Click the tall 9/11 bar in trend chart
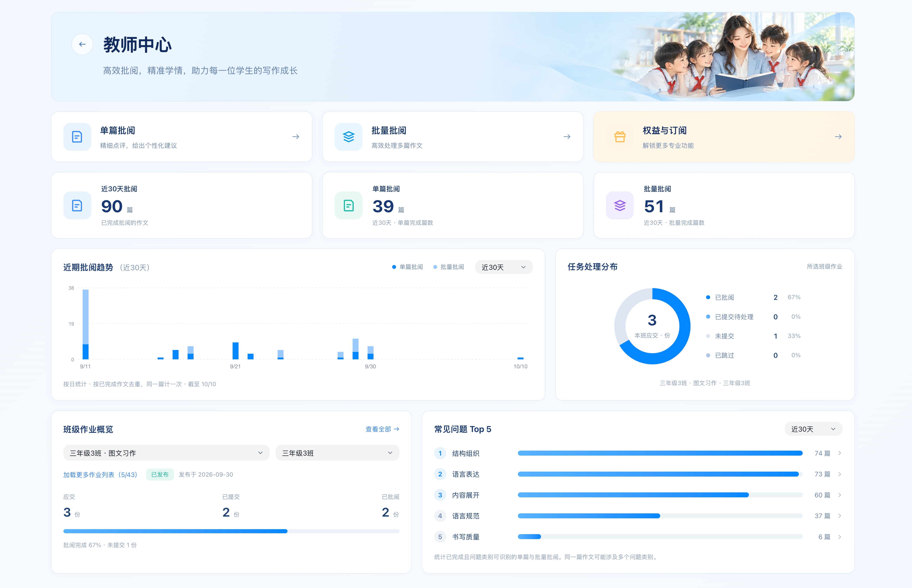This screenshot has width=912, height=588. tap(85, 324)
